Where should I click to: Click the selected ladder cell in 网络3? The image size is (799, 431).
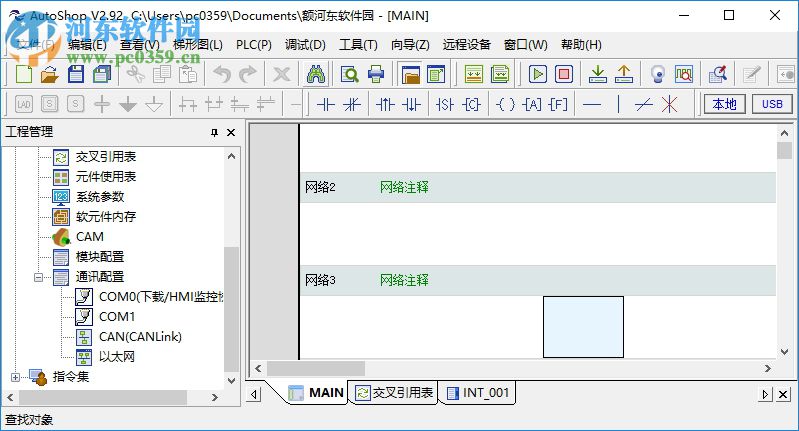point(583,327)
